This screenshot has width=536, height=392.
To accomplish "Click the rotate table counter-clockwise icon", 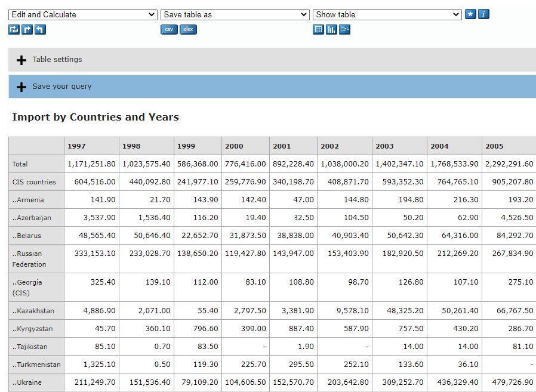I will [40, 30].
